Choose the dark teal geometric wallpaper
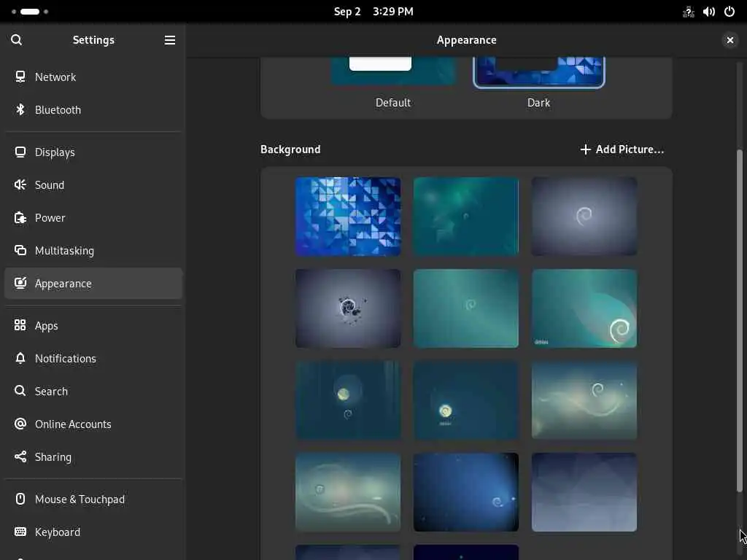 point(466,216)
